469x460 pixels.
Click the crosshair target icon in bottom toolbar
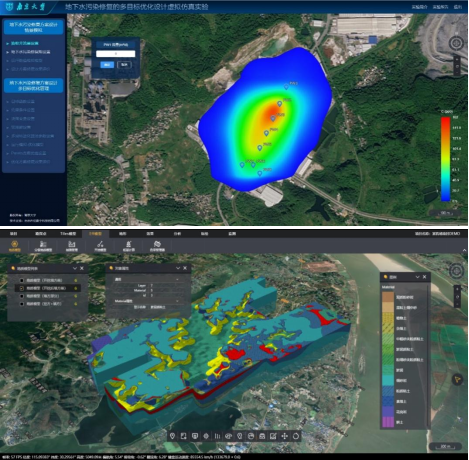point(206,436)
